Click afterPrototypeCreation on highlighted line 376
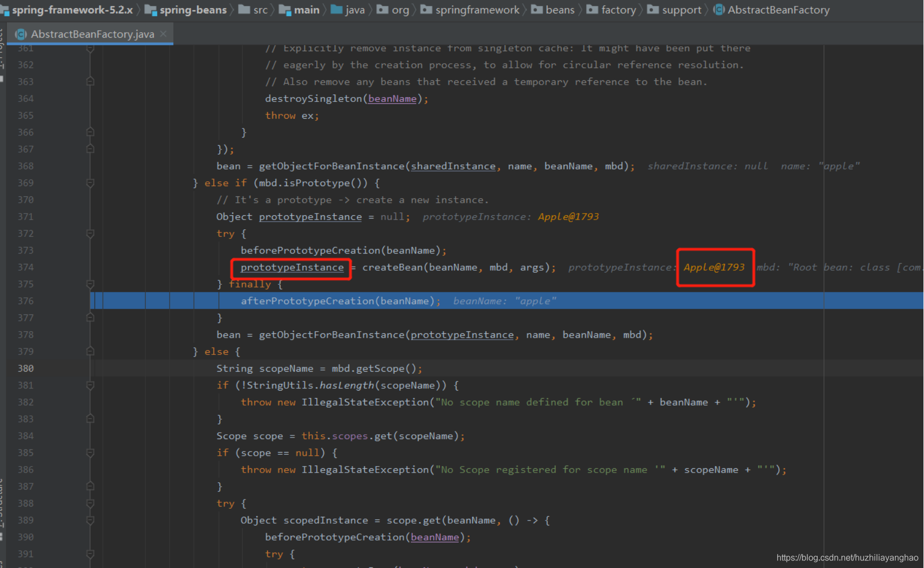This screenshot has width=924, height=568. (x=308, y=301)
